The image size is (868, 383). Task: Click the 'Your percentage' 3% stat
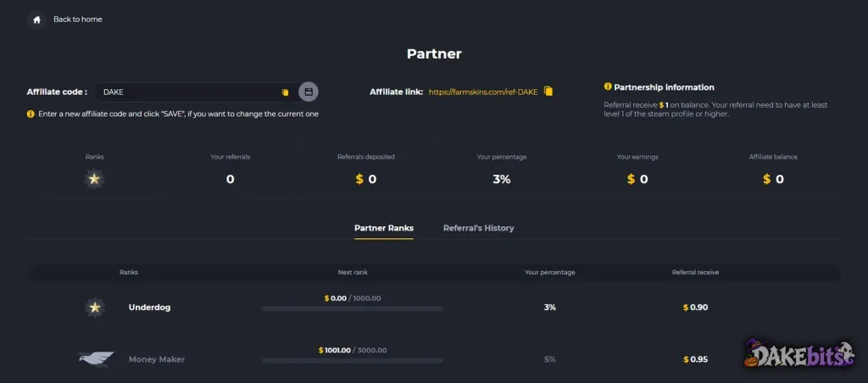pyautogui.click(x=502, y=180)
